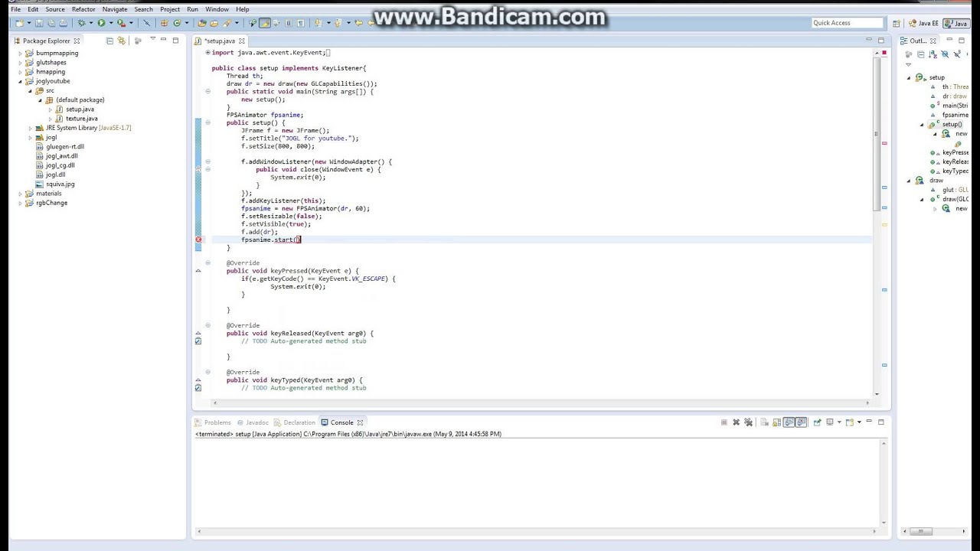Select jogl_cg.dll in Package Explorer
This screenshot has height=551, width=980.
(60, 165)
